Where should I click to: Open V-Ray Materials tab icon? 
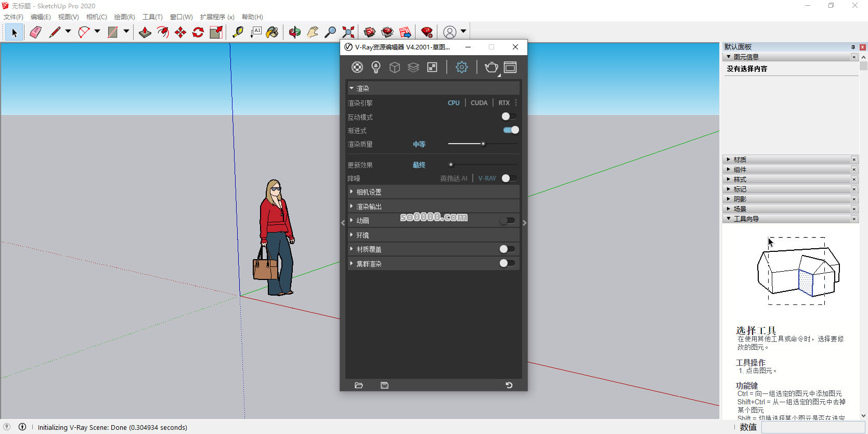[x=357, y=67]
